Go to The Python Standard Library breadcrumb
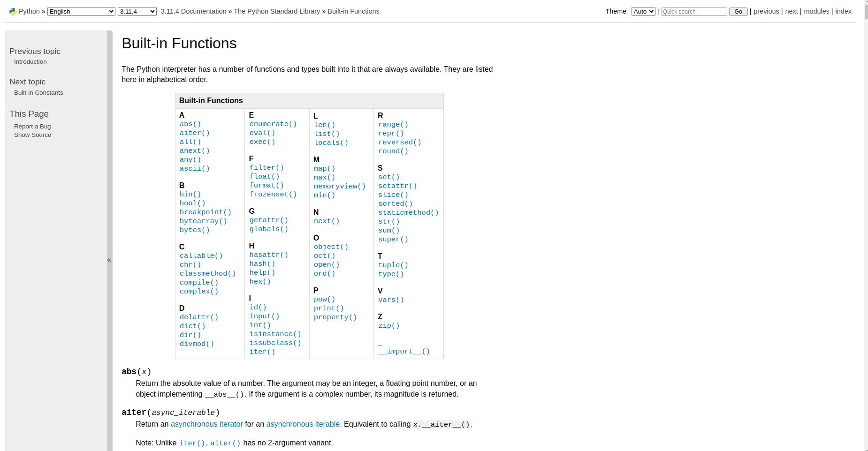This screenshot has width=868, height=451. point(276,11)
